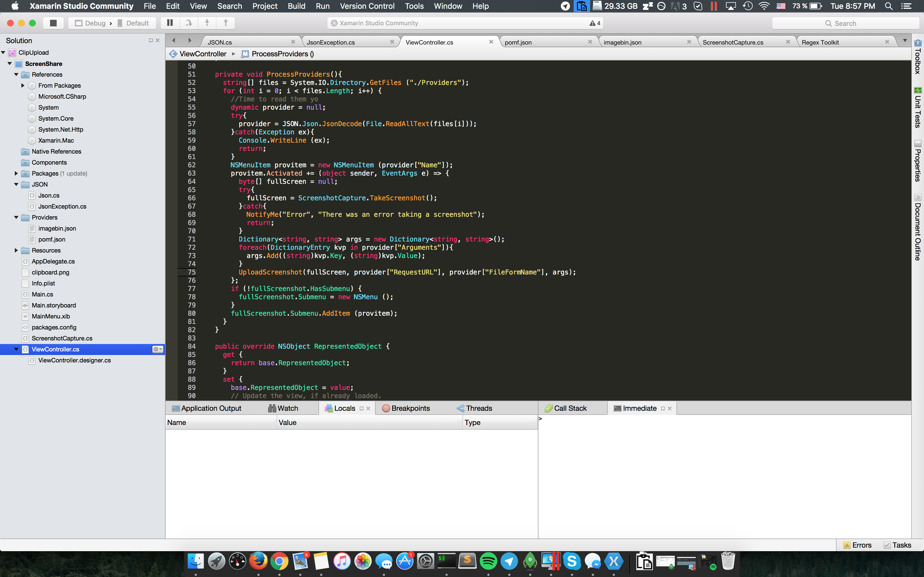Image resolution: width=924 pixels, height=577 pixels.
Task: Stop the debug session with the square button
Action: (x=53, y=23)
